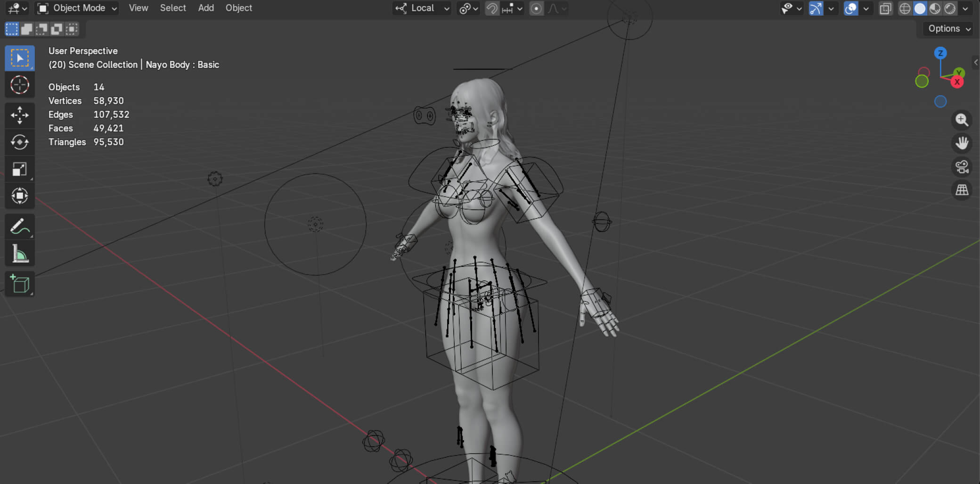This screenshot has height=484, width=980.
Task: Open the Options dropdown
Action: pyautogui.click(x=949, y=29)
